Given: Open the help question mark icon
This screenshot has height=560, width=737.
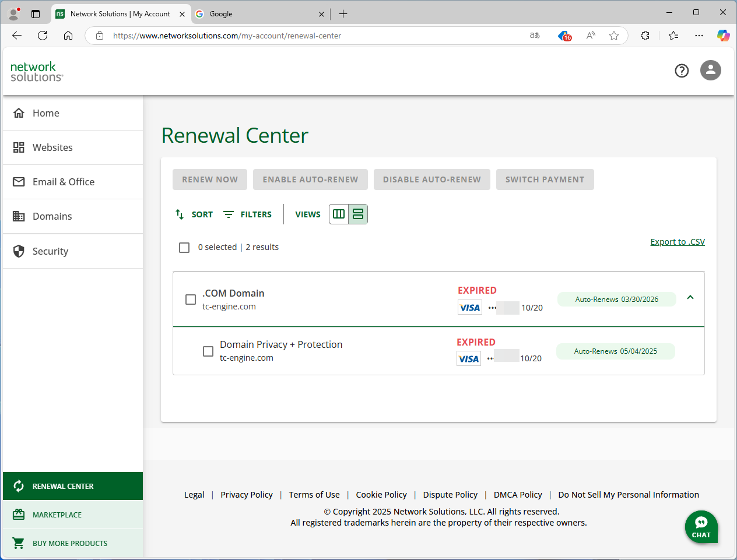Looking at the screenshot, I should tap(682, 71).
